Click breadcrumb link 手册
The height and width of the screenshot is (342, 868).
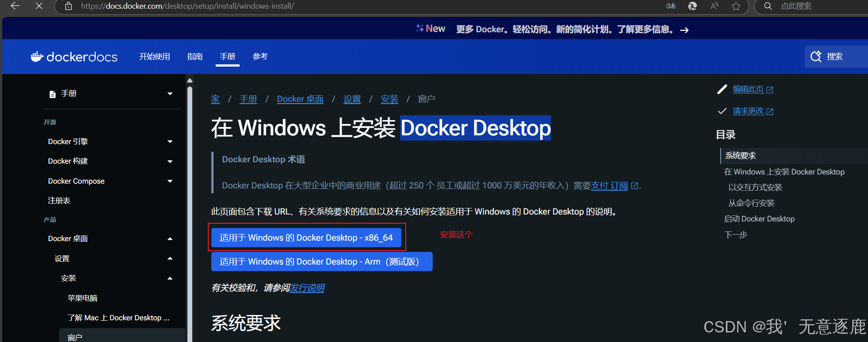248,99
